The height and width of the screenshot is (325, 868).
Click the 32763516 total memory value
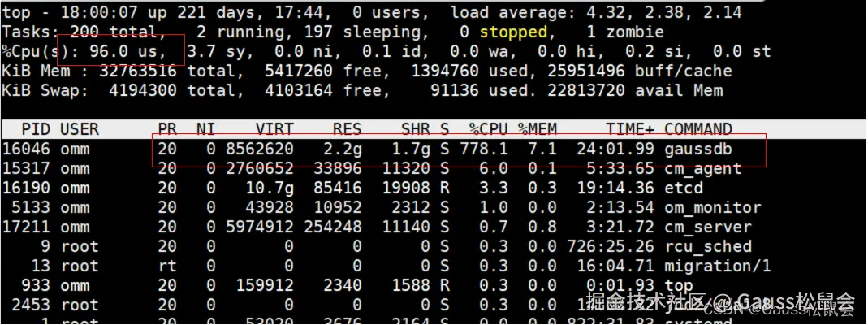click(138, 71)
